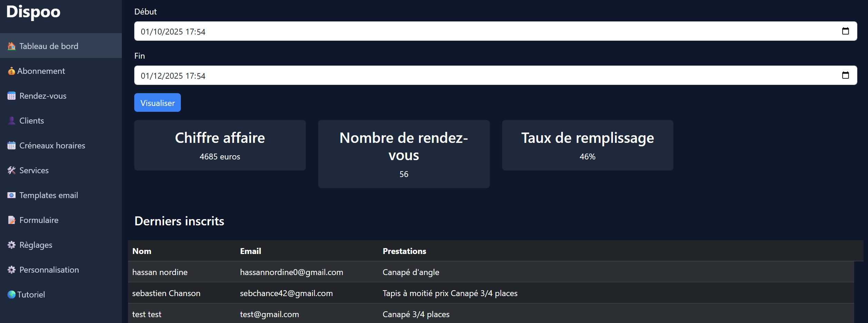Open the Personnalisation menu item

49,270
